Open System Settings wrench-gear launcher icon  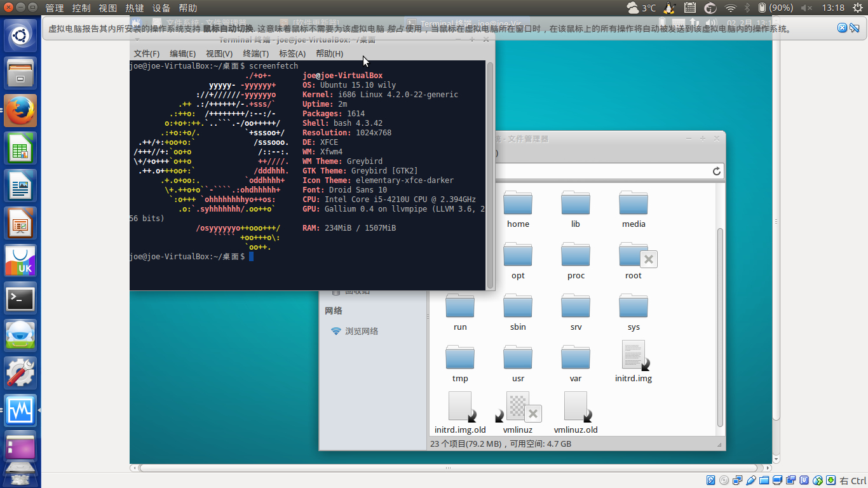[21, 373]
